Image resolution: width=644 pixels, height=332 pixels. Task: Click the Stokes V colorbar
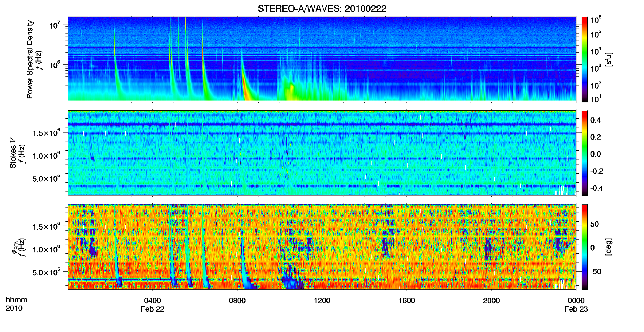[x=585, y=153]
